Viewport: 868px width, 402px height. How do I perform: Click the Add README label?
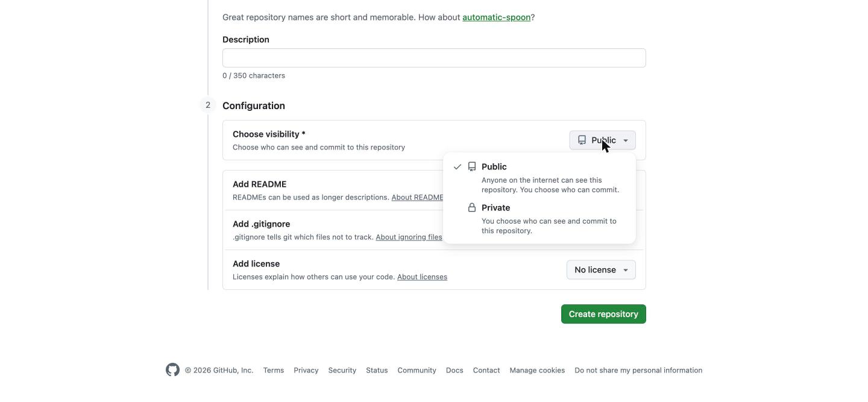click(x=259, y=184)
